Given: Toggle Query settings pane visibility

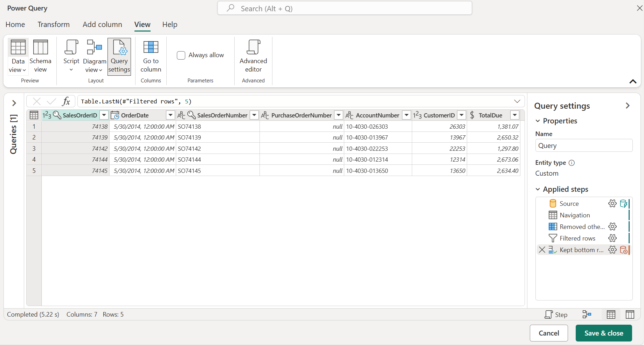Looking at the screenshot, I should pyautogui.click(x=627, y=106).
